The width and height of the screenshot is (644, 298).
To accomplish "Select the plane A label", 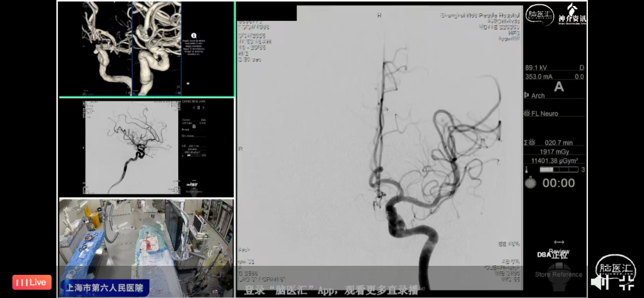I will point(559,87).
